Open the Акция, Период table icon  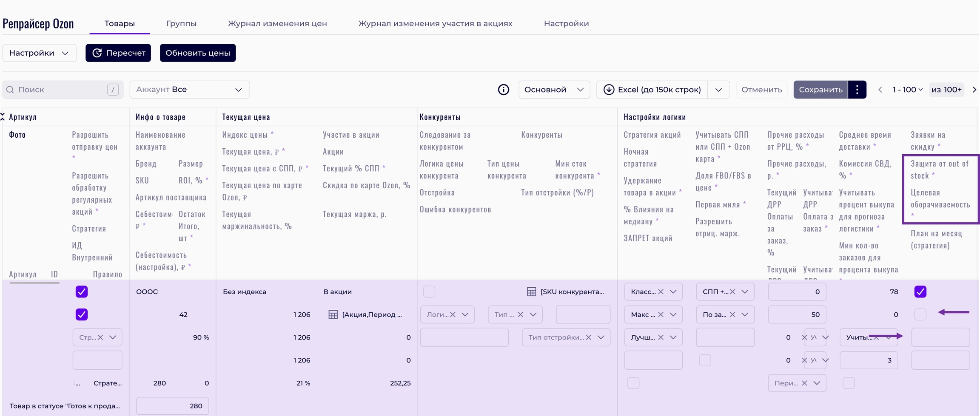coord(333,314)
